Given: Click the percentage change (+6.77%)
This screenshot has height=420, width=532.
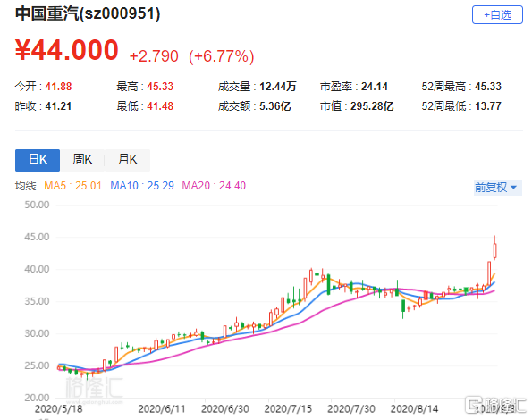Looking at the screenshot, I should click(x=221, y=56).
